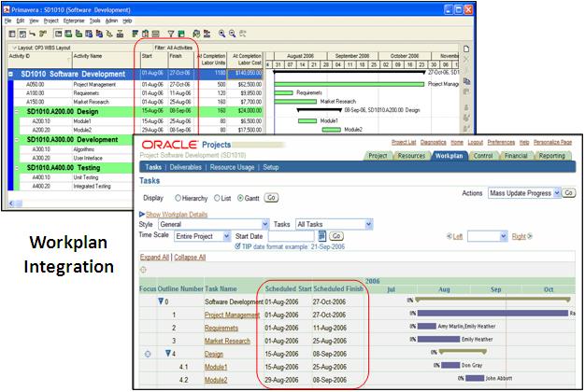The width and height of the screenshot is (585, 392).
Task: Open the Admin menu in Primavera
Action: [111, 21]
